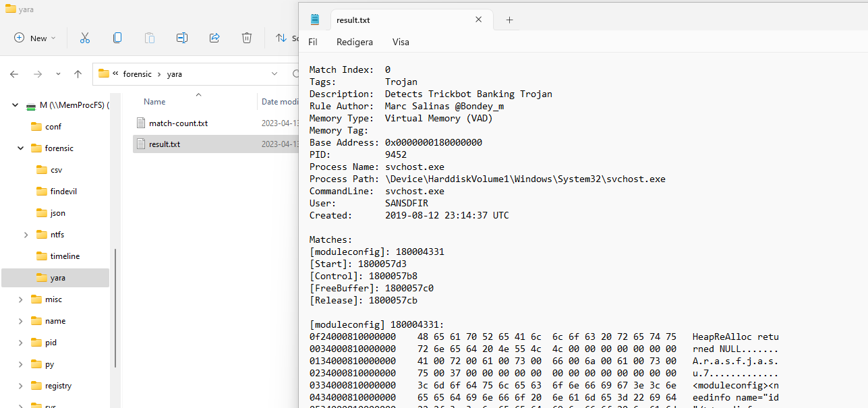Collapse the forensic folder tree node

coord(20,148)
